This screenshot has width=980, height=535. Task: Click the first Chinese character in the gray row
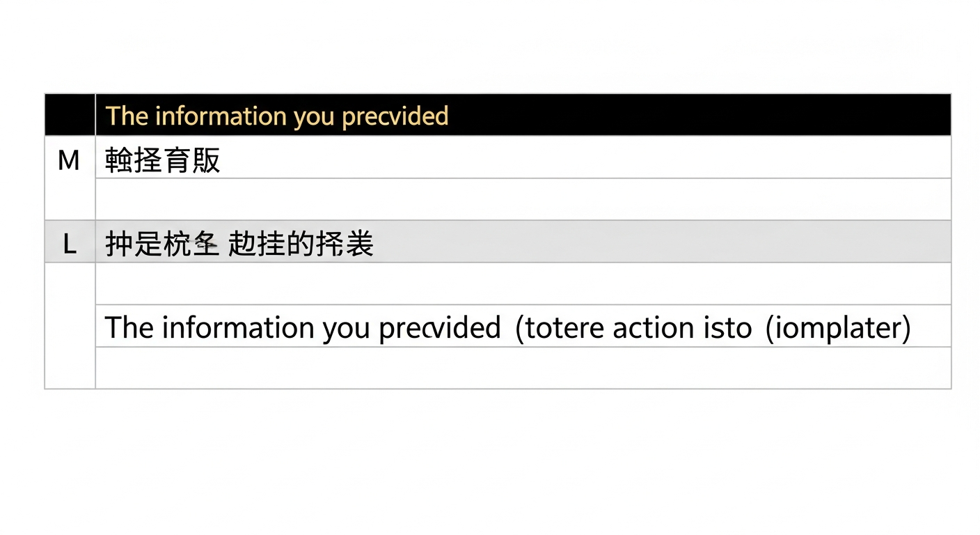(119, 245)
